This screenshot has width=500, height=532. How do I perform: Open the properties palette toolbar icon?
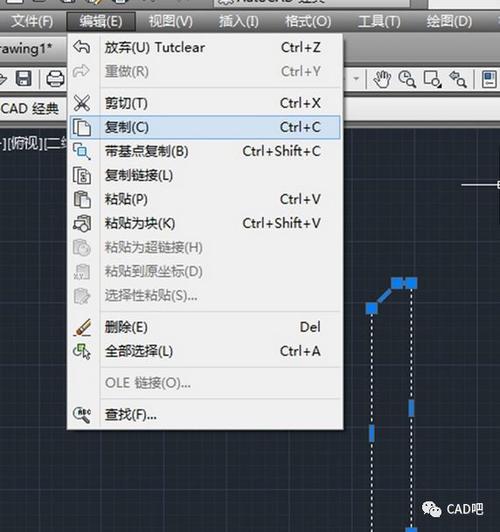[x=489, y=79]
